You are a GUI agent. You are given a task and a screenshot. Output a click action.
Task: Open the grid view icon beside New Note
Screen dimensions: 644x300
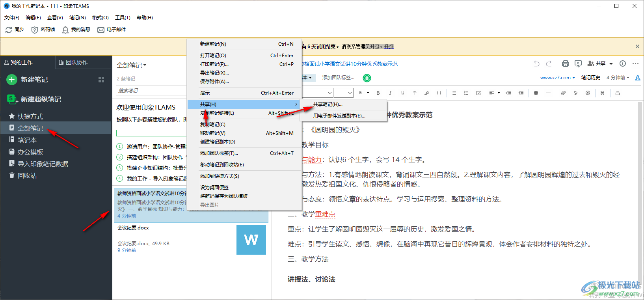(x=101, y=80)
